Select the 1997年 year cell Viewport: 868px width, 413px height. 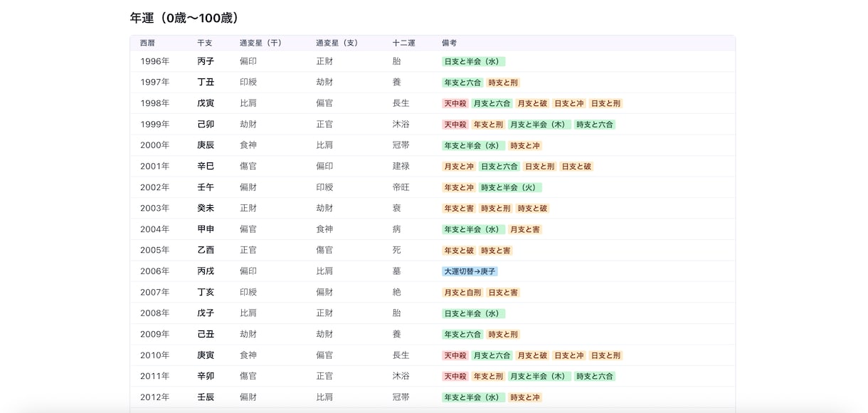(155, 82)
